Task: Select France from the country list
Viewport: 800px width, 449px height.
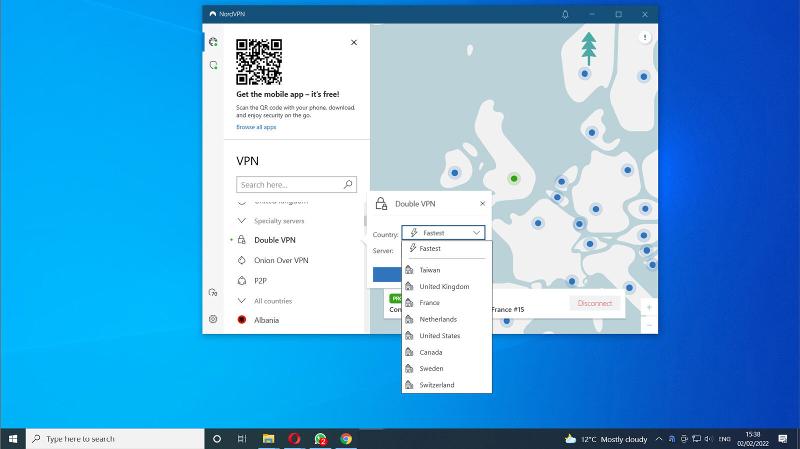Action: (446, 303)
